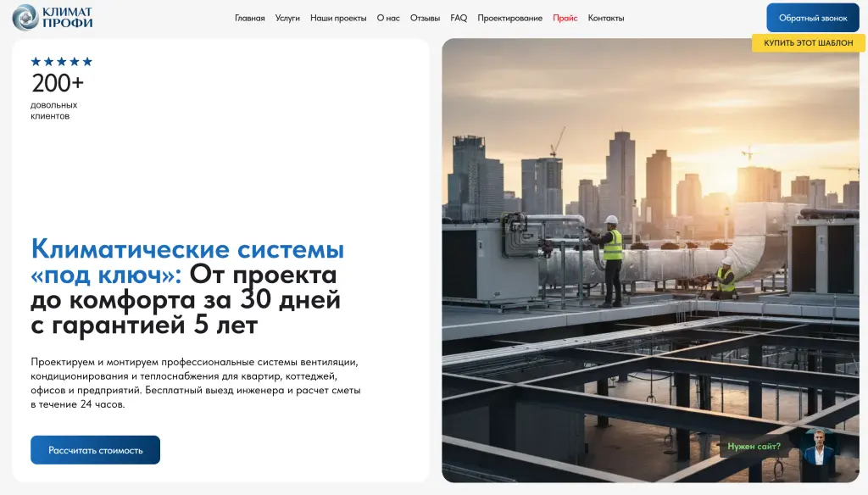Click the man's avatar chat widget
Viewport: 868px width, 495px height.
[x=819, y=447]
